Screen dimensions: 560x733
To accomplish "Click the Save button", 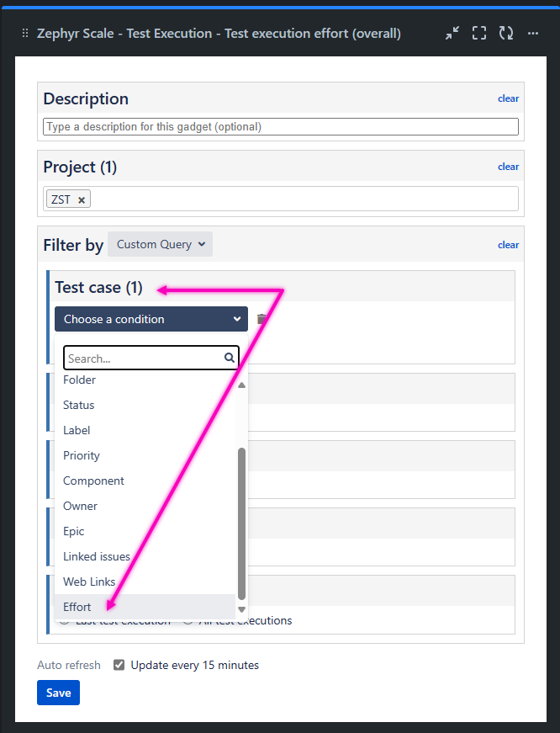I will (58, 693).
